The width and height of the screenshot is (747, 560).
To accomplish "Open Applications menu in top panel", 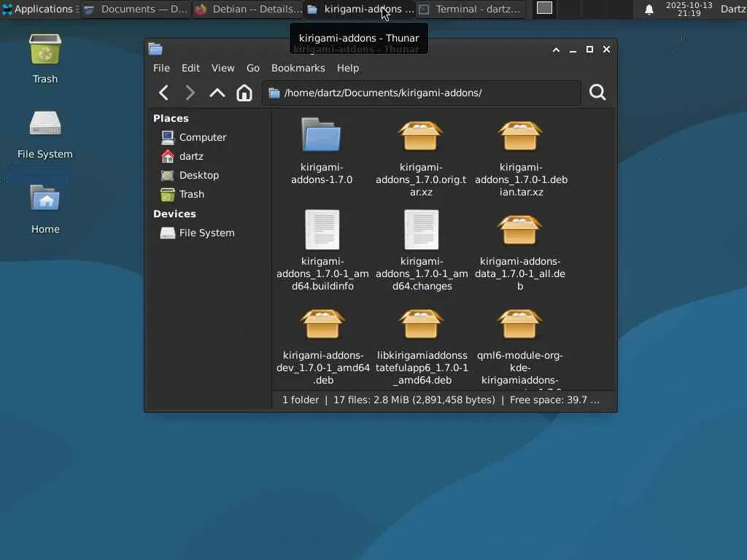I will point(40,9).
